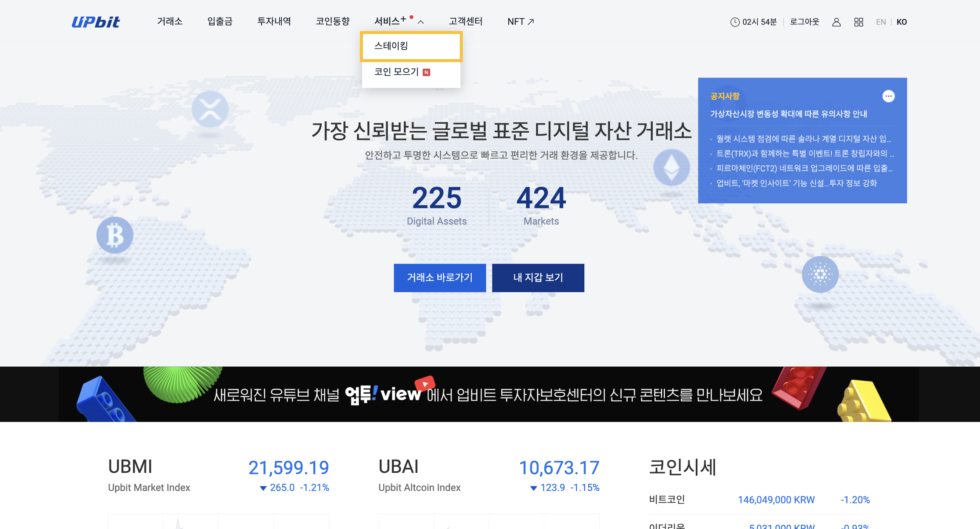980x529 pixels.
Task: Click the clock session timer icon
Action: click(x=735, y=22)
